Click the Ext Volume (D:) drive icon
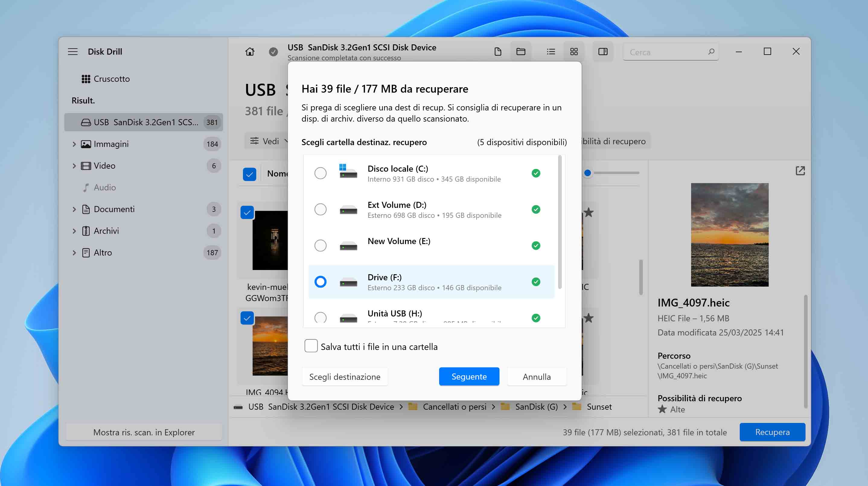The height and width of the screenshot is (486, 868). tap(348, 209)
